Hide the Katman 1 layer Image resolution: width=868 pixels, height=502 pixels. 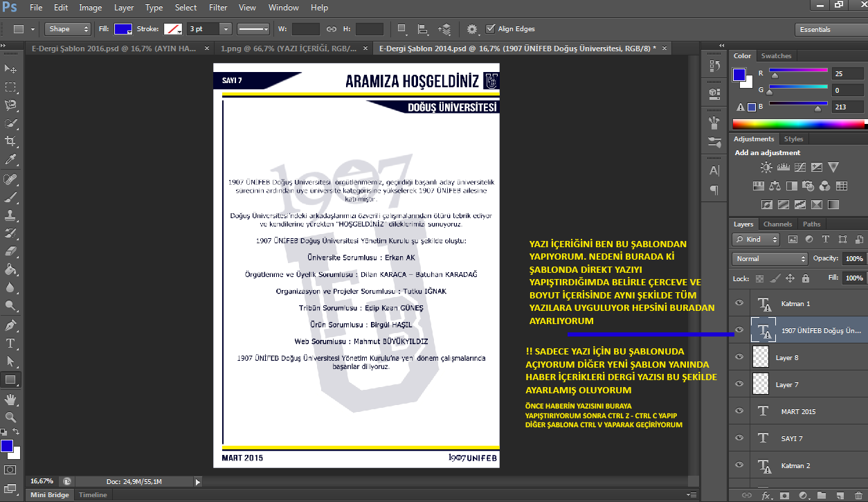[x=739, y=303]
